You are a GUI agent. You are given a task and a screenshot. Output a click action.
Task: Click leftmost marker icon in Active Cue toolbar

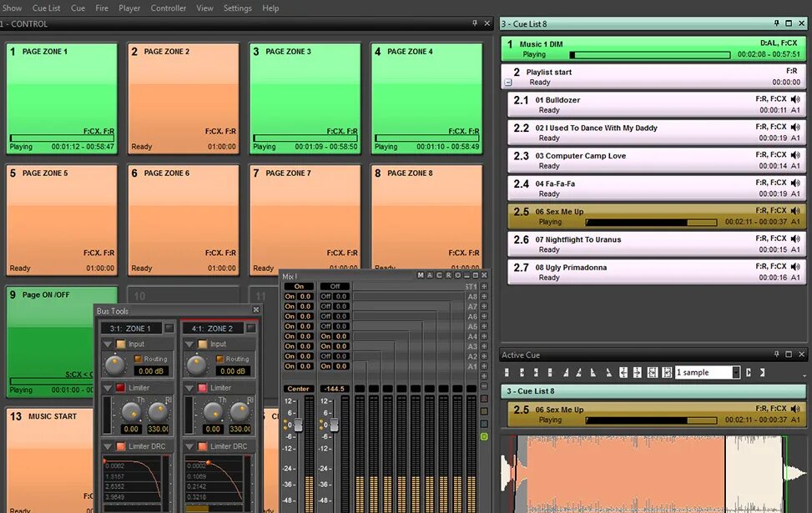point(507,372)
